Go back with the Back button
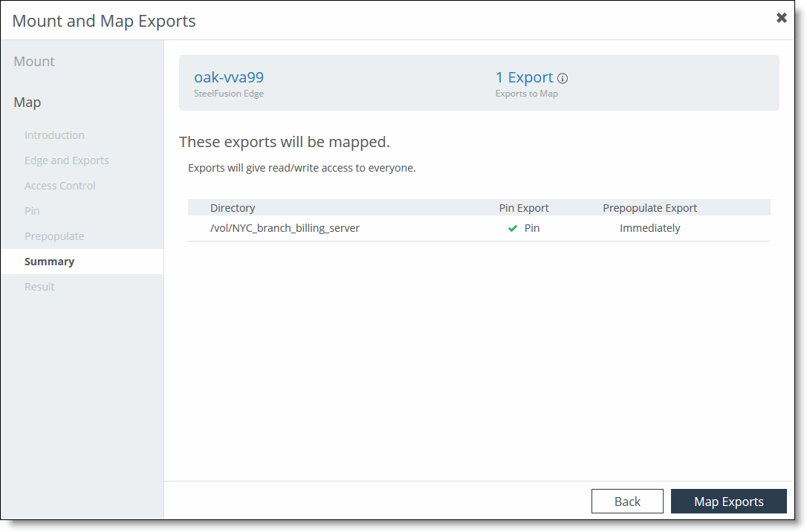The height and width of the screenshot is (532, 807). (x=627, y=502)
